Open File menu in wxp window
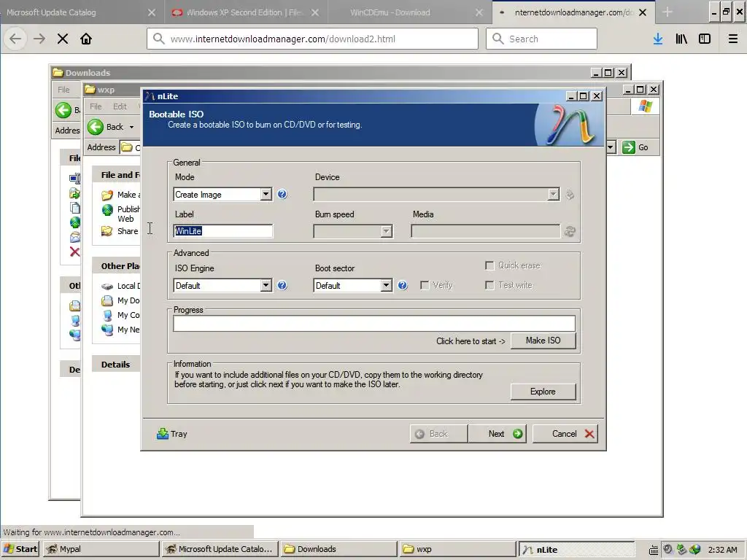 point(96,106)
